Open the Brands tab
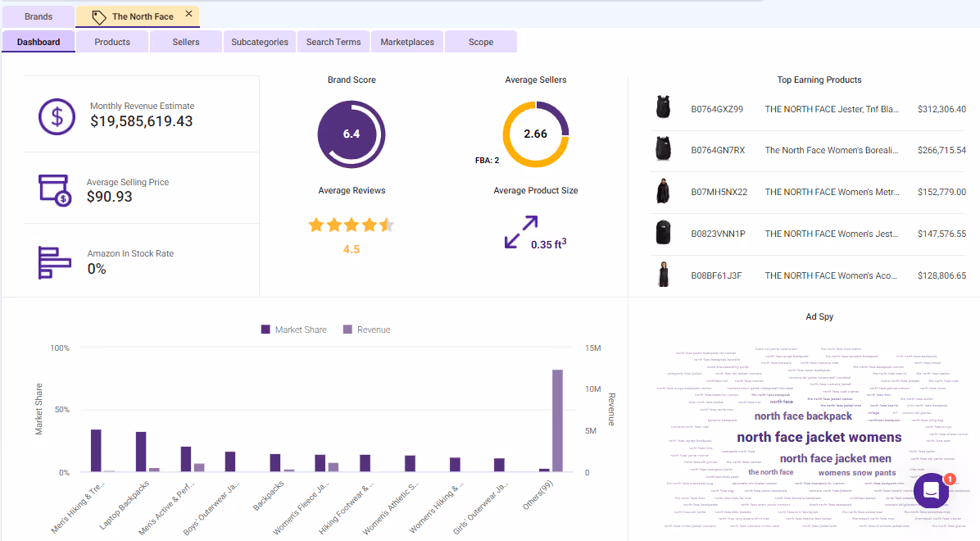980x541 pixels. [39, 17]
